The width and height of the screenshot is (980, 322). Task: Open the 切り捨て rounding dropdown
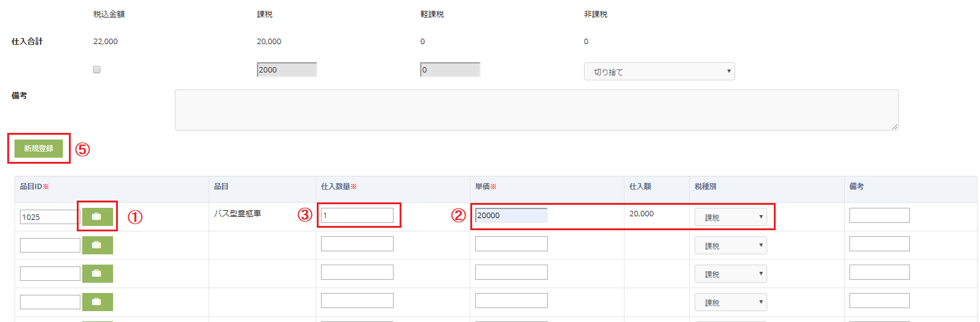point(659,71)
